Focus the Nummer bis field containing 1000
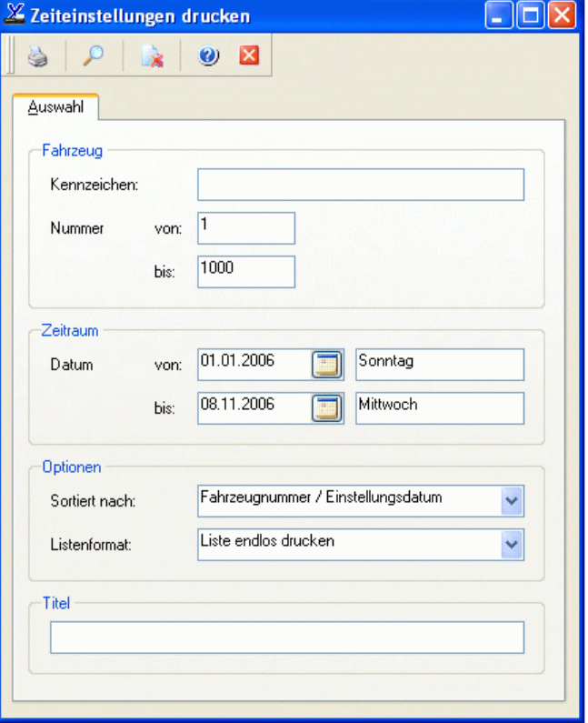The image size is (588, 723). coord(245,272)
